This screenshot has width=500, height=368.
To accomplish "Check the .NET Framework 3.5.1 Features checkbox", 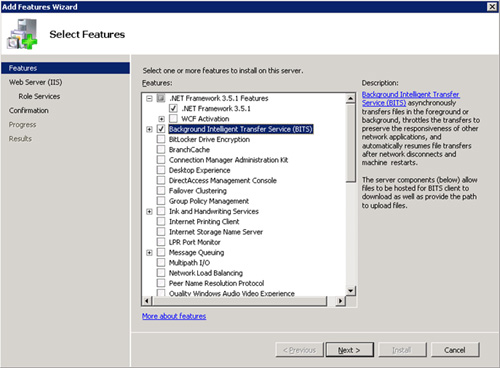I will click(161, 98).
